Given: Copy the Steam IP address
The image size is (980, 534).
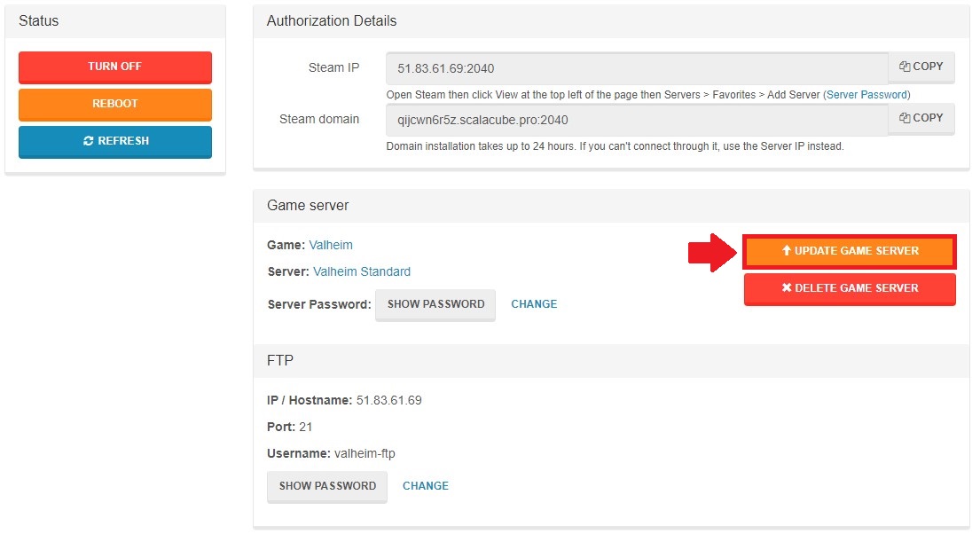Looking at the screenshot, I should pos(921,67).
